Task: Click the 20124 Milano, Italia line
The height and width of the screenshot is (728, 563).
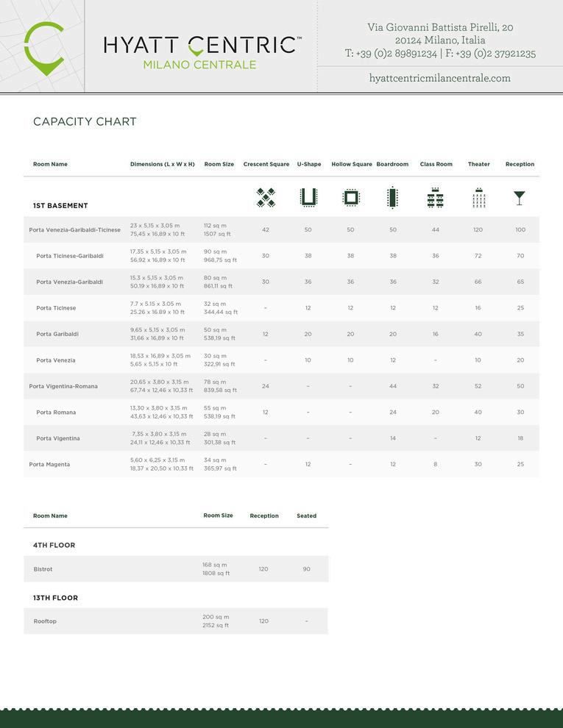Action: tap(440, 40)
